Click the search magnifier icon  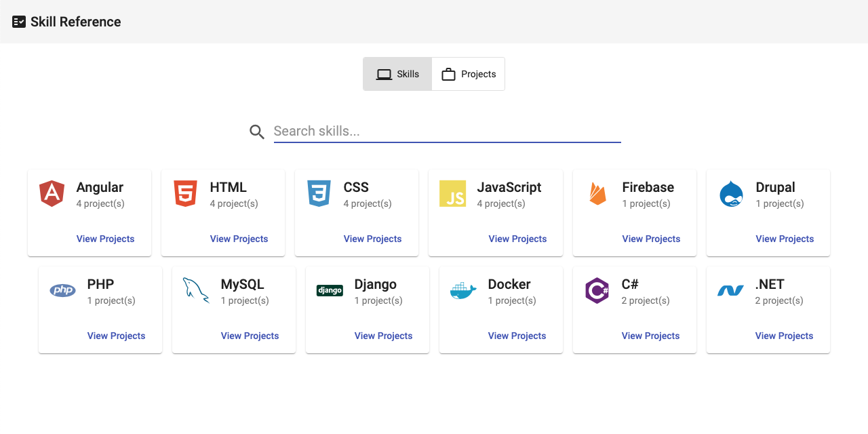[x=257, y=132]
